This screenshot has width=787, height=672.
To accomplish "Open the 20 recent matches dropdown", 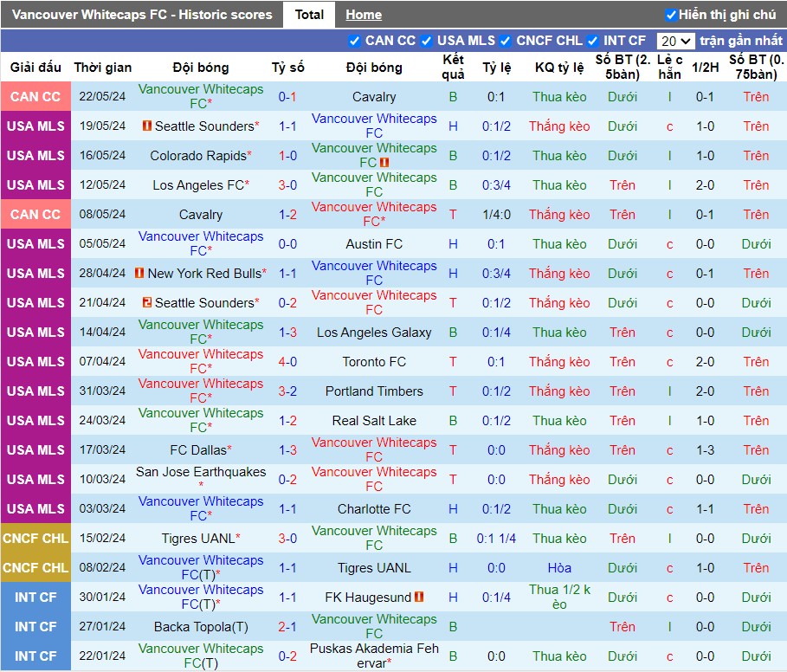I will point(675,42).
